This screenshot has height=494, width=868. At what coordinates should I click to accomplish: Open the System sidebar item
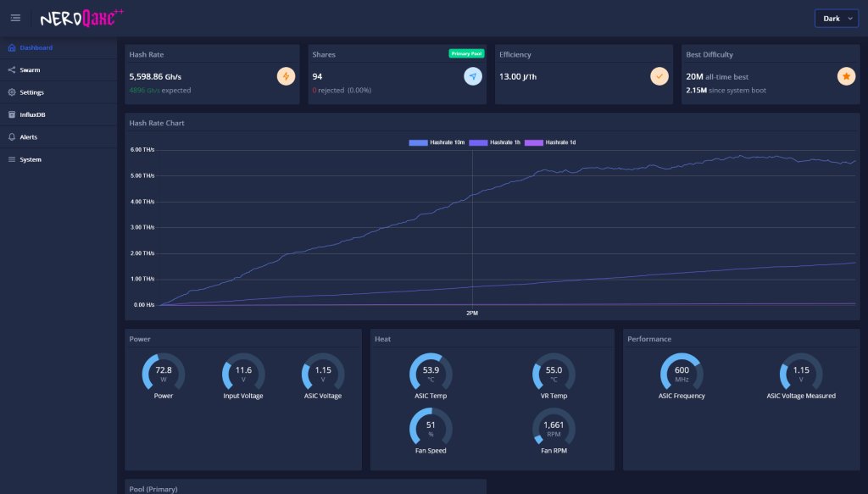(31, 159)
